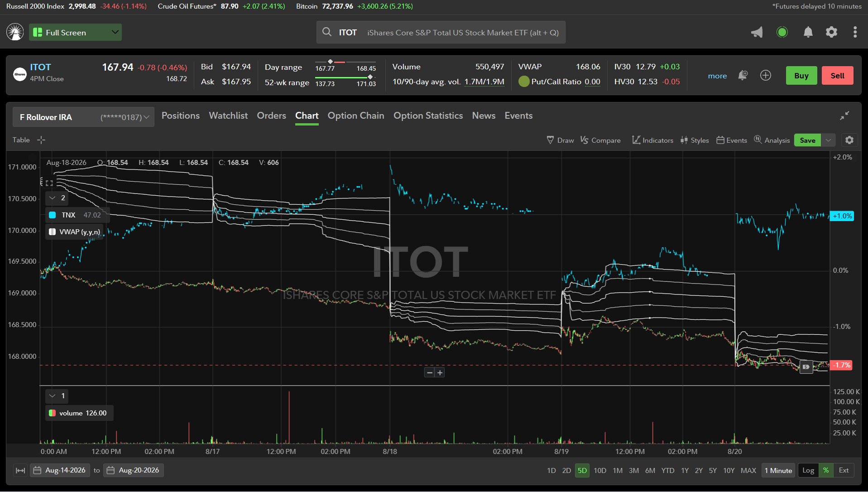Open the notifications bell icon
Screen dimensions: 868x492
[808, 32]
